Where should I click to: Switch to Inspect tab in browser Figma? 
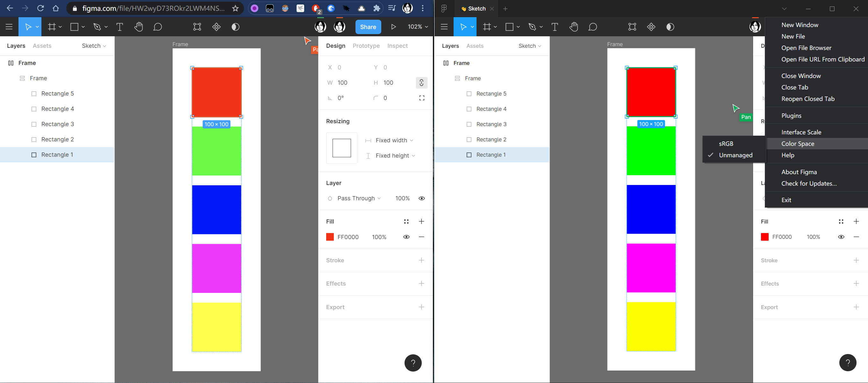(x=397, y=46)
